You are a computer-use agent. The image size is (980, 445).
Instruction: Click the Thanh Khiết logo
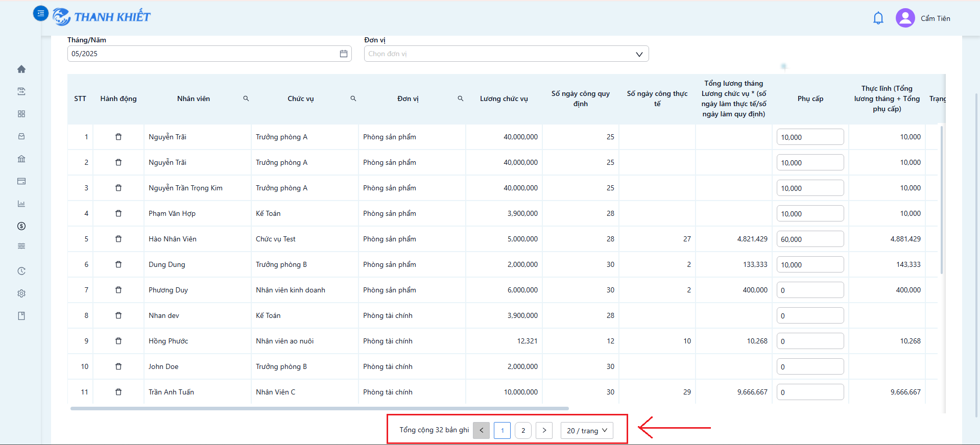click(102, 17)
